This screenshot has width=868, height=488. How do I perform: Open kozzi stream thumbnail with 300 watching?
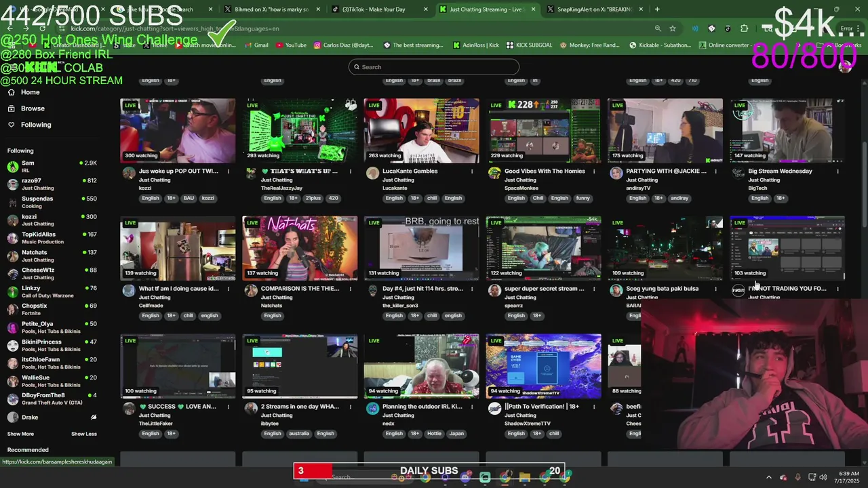coord(178,131)
